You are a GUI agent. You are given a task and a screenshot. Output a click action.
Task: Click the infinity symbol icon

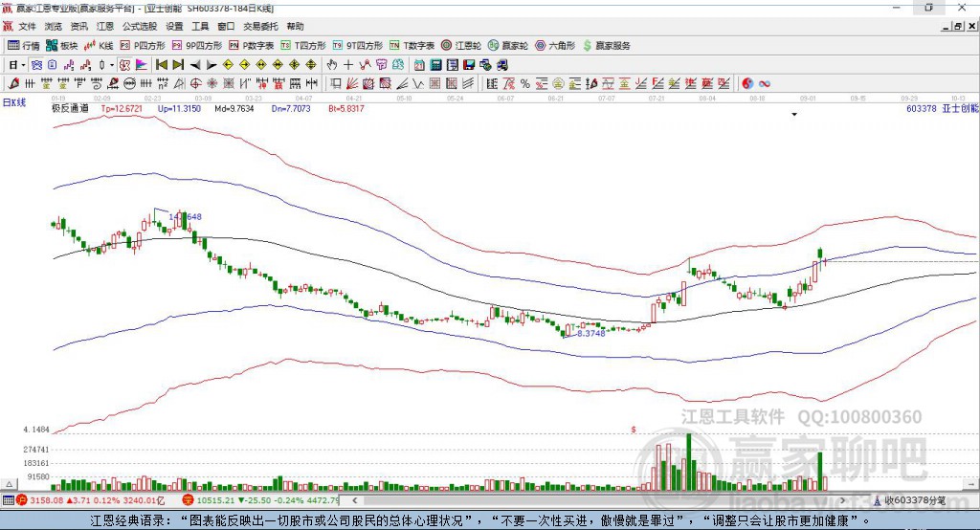(x=765, y=83)
